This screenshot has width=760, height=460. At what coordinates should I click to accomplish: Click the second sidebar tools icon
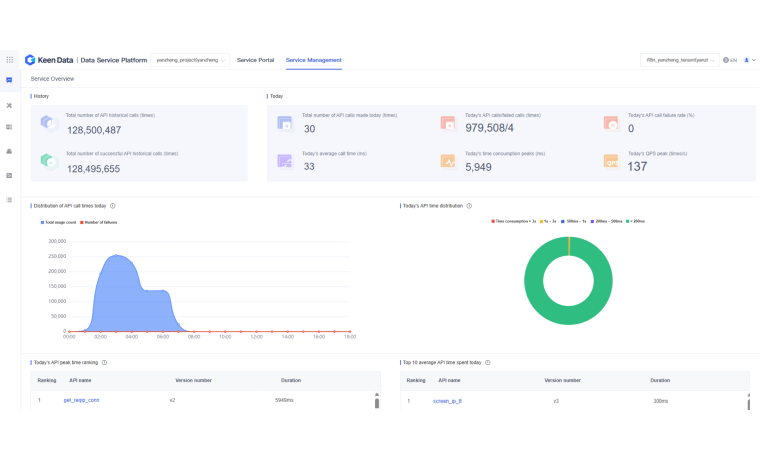9,105
